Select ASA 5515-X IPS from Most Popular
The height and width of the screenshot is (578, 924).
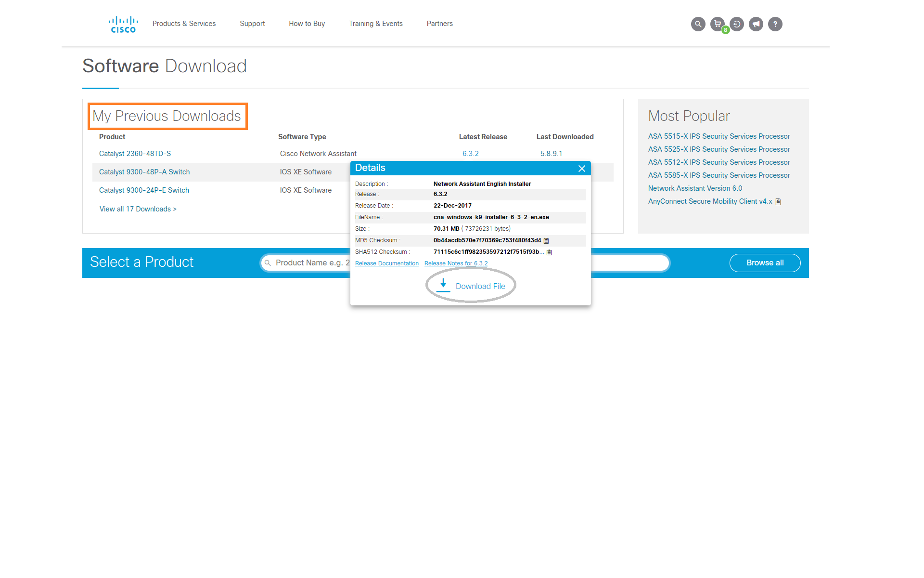[x=718, y=136]
